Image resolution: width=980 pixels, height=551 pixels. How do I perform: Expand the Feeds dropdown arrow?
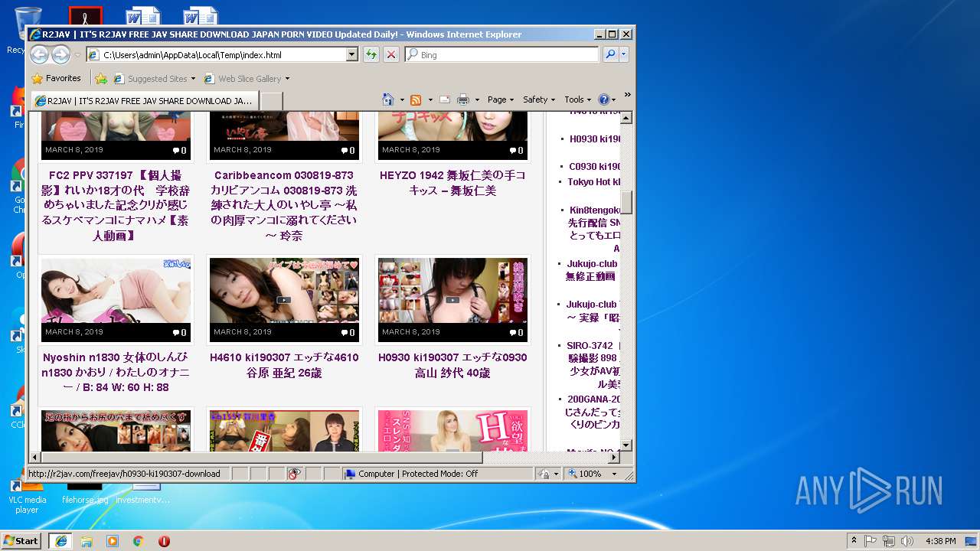pos(430,99)
